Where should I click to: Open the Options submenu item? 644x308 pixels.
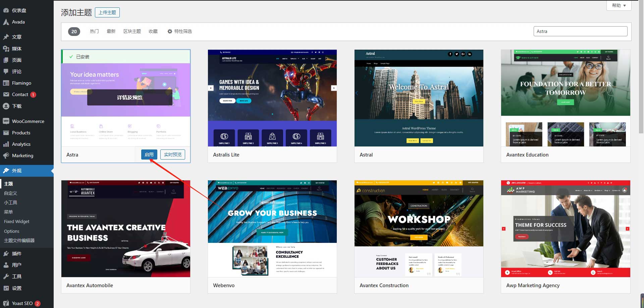coord(12,231)
